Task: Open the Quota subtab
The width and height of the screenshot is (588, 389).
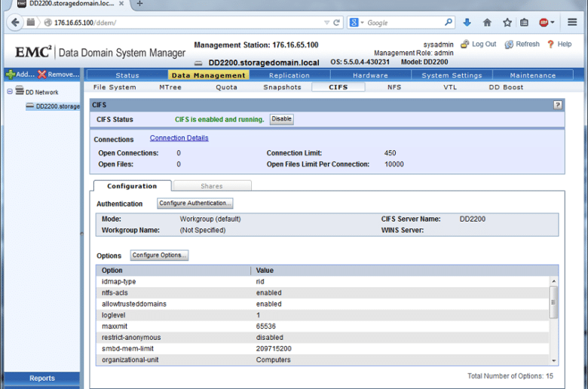Action: pos(226,87)
